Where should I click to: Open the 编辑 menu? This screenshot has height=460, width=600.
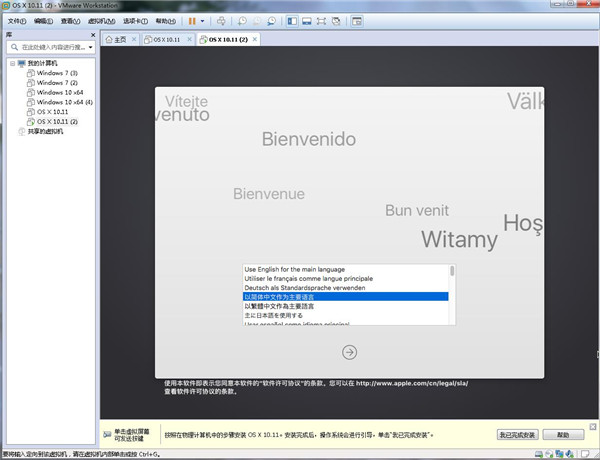click(43, 21)
